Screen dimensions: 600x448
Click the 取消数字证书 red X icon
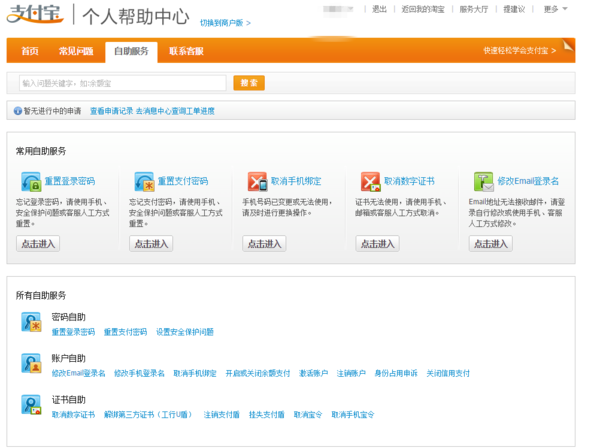point(370,182)
